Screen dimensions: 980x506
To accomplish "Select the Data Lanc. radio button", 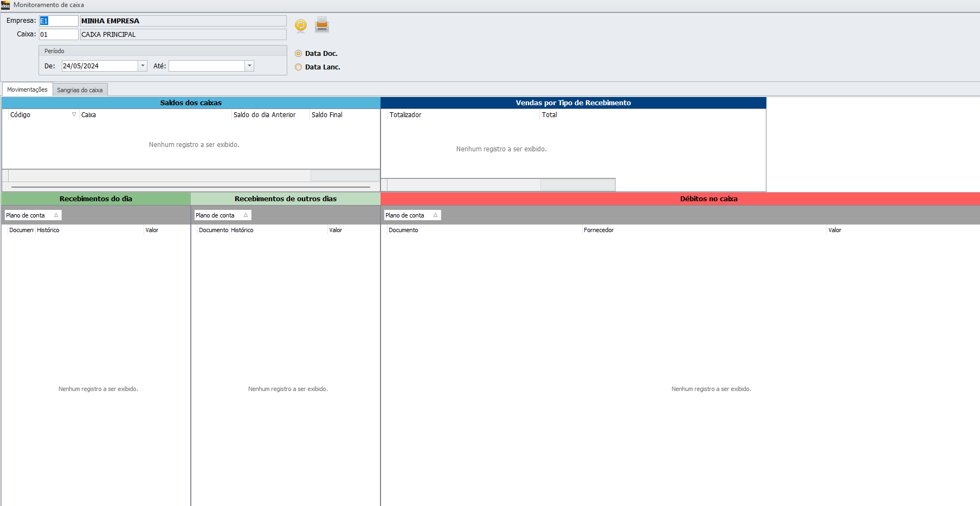I will click(299, 67).
